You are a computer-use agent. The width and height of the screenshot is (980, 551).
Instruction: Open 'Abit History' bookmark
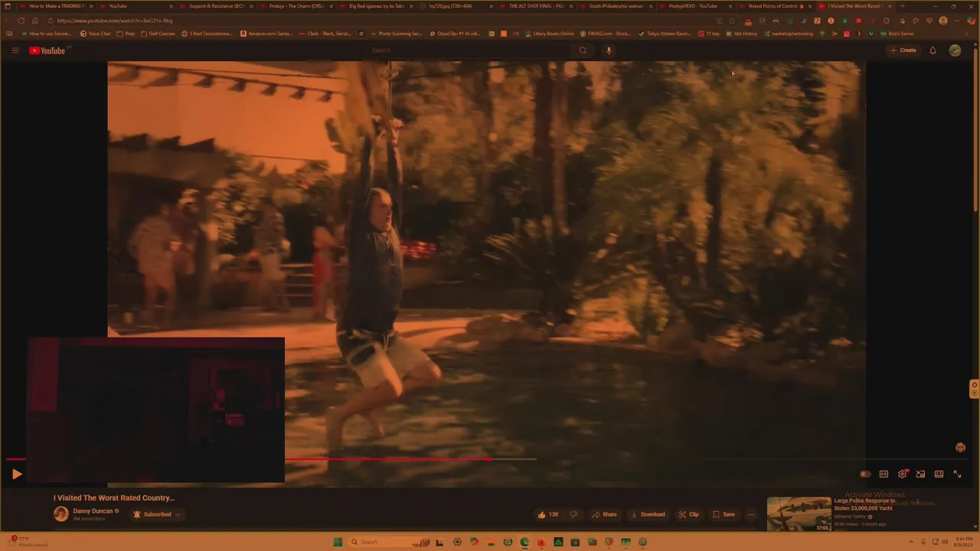tap(741, 34)
